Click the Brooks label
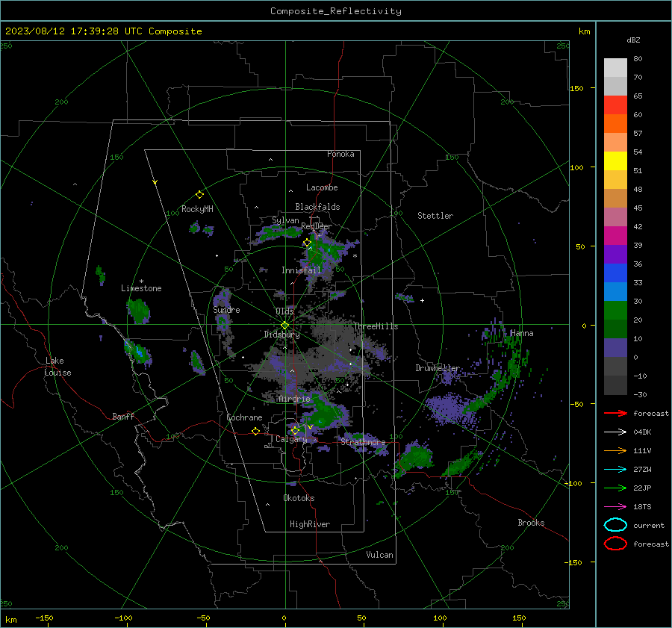672x628 pixels. coord(531,523)
